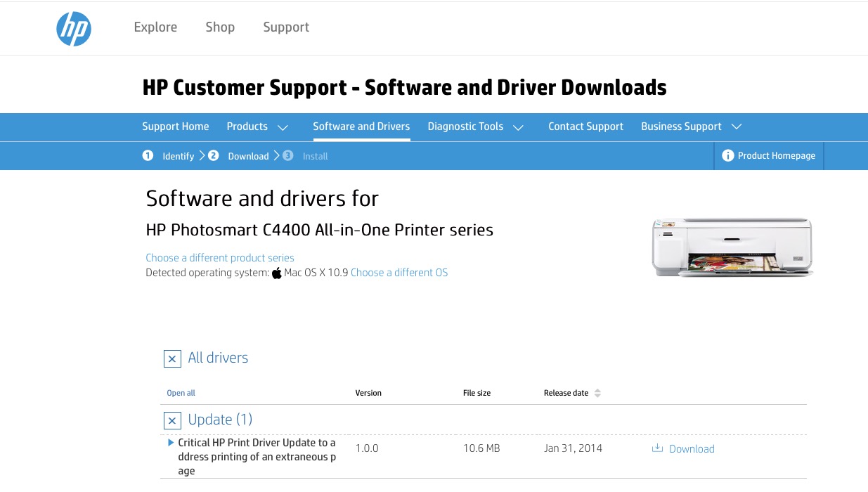
Task: Click release date Jan 31, 2014
Action: 573,448
